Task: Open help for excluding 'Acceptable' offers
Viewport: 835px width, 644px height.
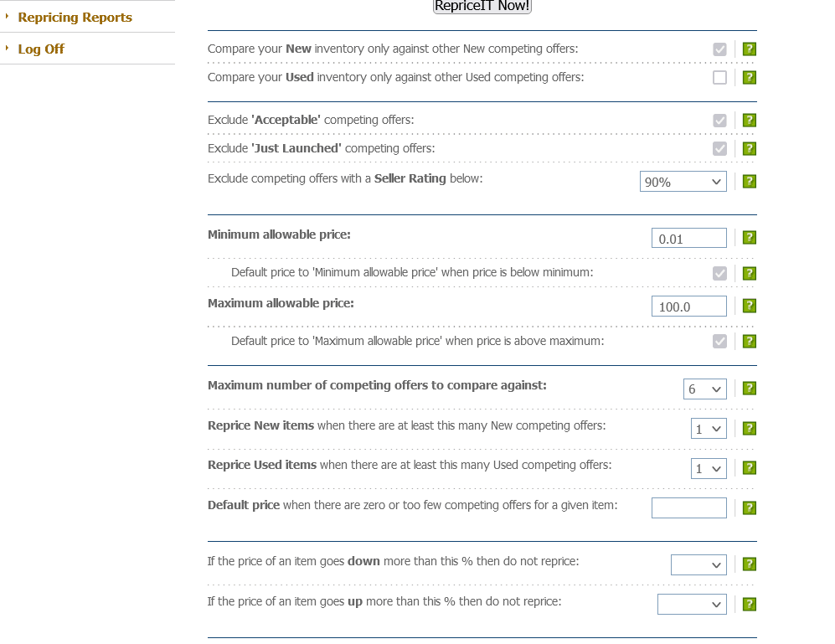Action: (x=749, y=120)
